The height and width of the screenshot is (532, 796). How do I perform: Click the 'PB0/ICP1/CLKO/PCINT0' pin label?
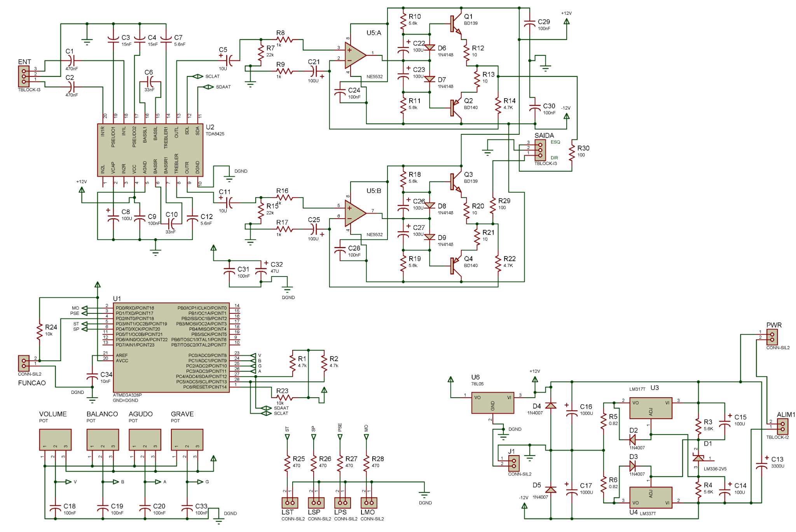(x=202, y=308)
